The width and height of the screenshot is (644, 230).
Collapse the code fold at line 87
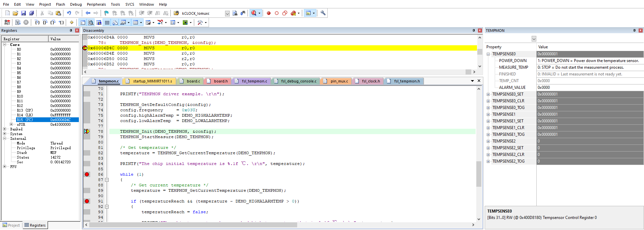click(107, 180)
